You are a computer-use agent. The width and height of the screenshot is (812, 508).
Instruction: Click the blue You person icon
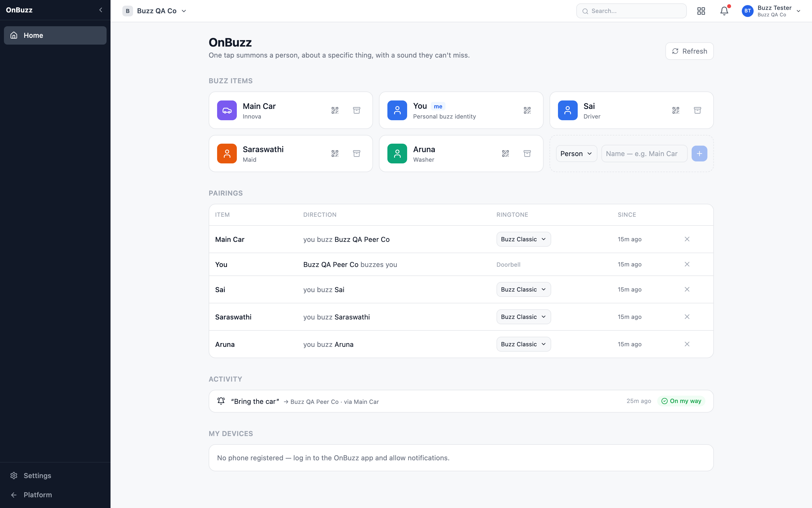pyautogui.click(x=397, y=110)
